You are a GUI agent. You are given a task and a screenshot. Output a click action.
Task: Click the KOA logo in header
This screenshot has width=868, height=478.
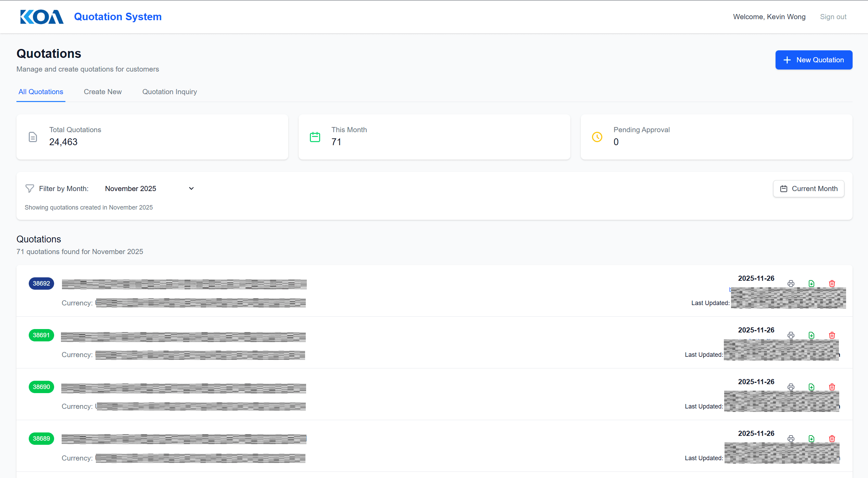point(42,17)
